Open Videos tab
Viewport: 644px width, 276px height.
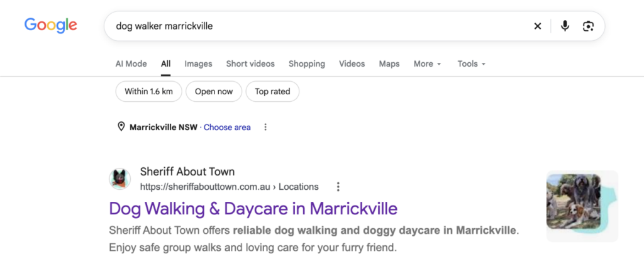(x=352, y=63)
